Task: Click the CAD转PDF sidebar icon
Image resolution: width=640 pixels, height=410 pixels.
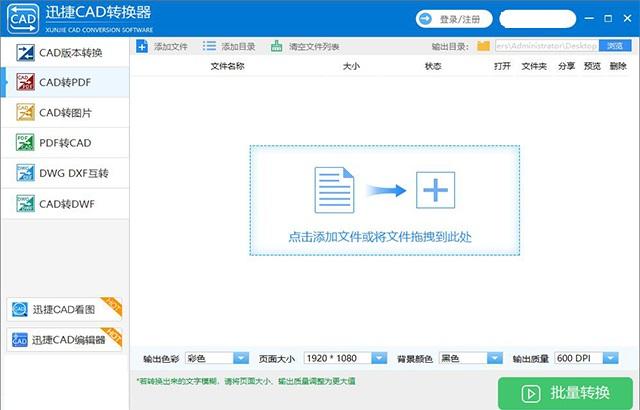Action: click(25, 82)
